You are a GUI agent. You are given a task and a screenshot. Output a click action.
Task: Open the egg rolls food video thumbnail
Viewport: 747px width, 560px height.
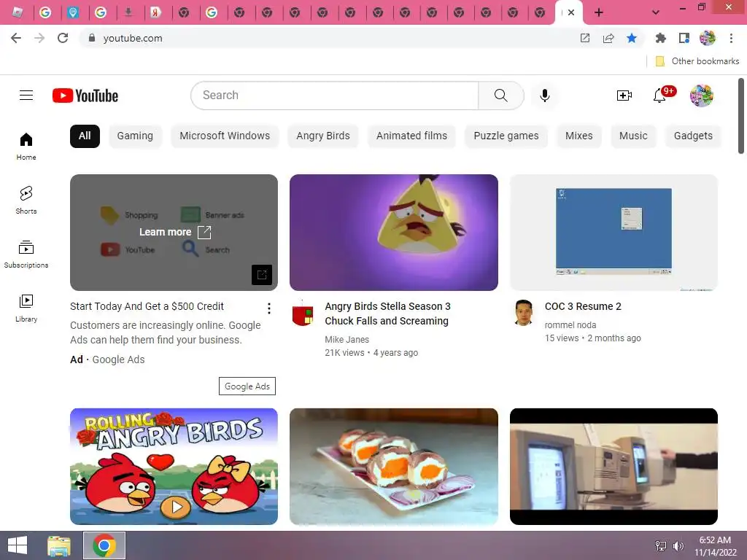(394, 467)
